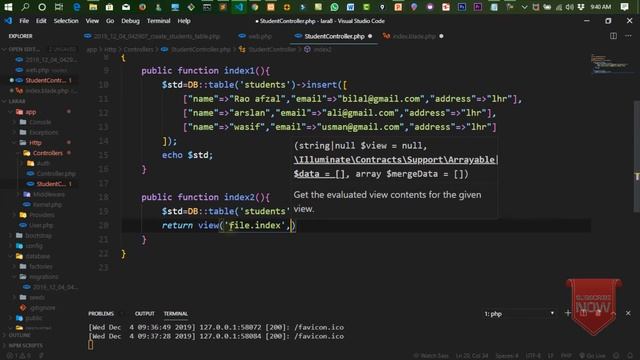640x360 pixels.
Task: Open User.php in the explorer
Action: click(40, 225)
